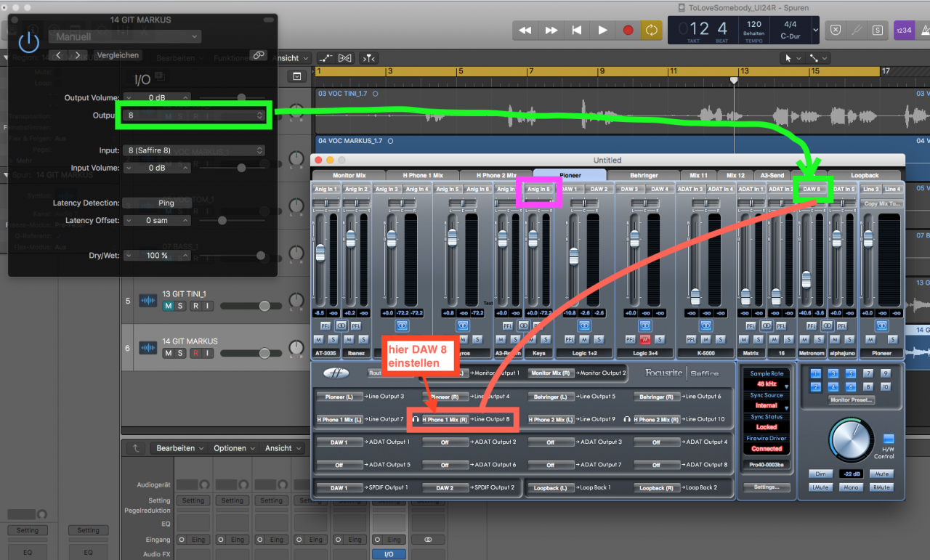Select monitor preset number 9 square
This screenshot has height=560, width=930.
click(885, 373)
